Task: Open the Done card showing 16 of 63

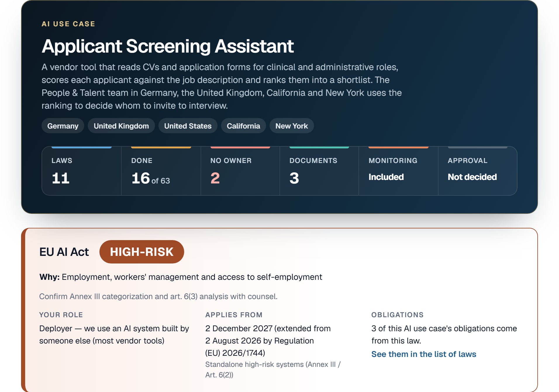Action: pyautogui.click(x=161, y=171)
